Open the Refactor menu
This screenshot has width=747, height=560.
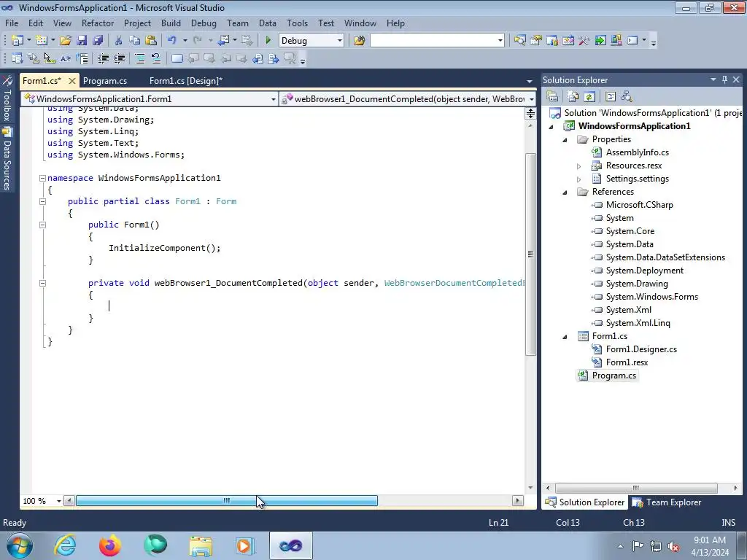coord(98,23)
